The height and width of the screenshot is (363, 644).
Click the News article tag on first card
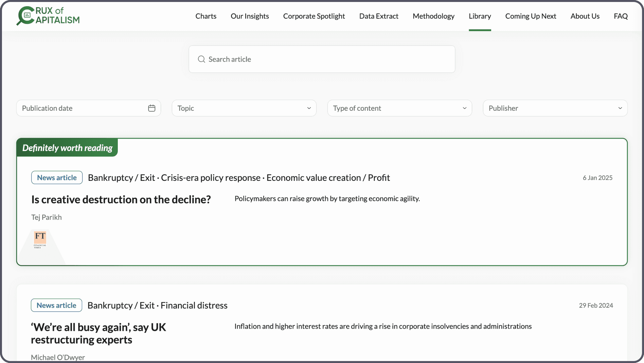(57, 178)
